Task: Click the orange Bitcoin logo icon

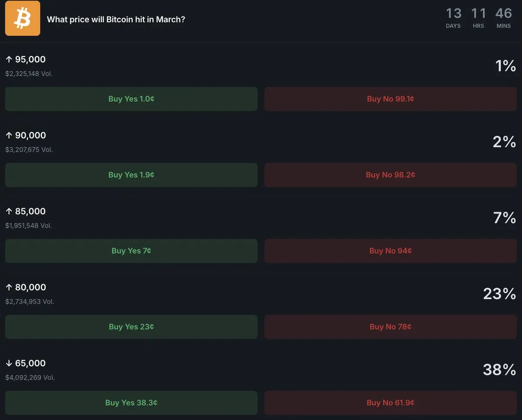Action: pyautogui.click(x=23, y=18)
